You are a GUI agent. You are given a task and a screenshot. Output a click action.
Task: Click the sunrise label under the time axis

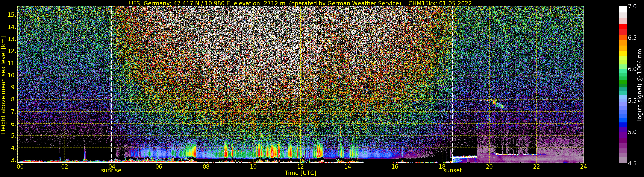click(111, 171)
